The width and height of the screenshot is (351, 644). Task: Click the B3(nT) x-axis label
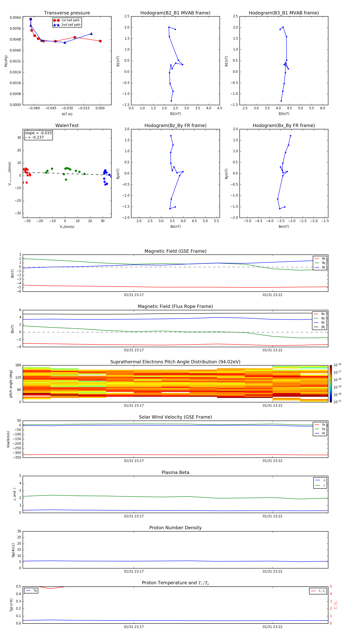click(284, 114)
